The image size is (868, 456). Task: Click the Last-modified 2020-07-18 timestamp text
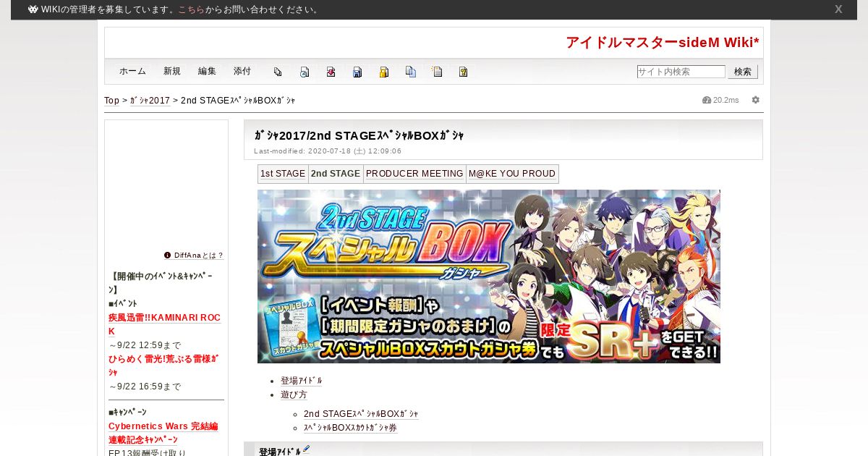(x=328, y=151)
